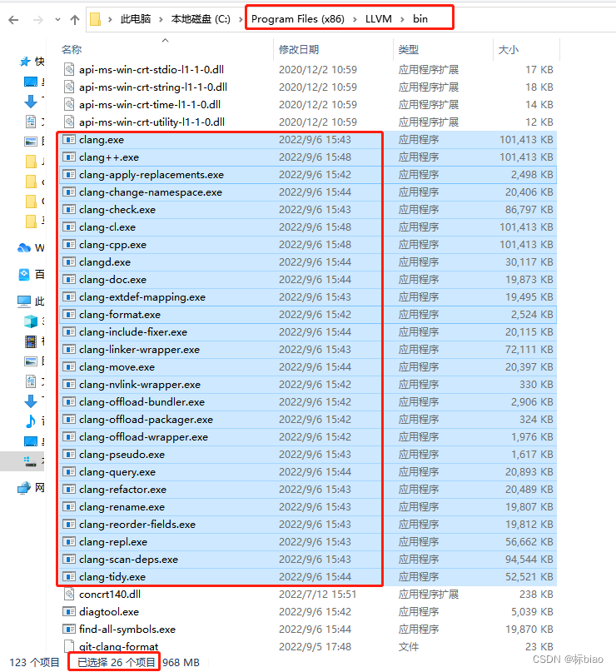Screen dimensions: 616x672
Task: Select clang-offload-wrapper.exe file
Action: 143,437
